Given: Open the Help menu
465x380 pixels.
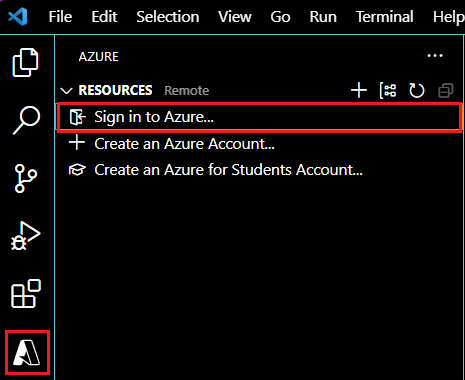Looking at the screenshot, I should tap(449, 17).
